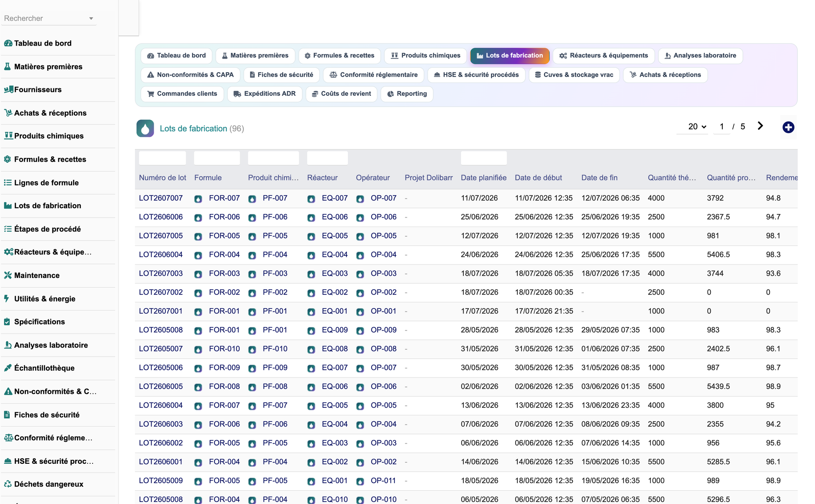Screen dimensions: 815x504
Task: Select the active Lots de fabrication tab
Action: coord(510,56)
